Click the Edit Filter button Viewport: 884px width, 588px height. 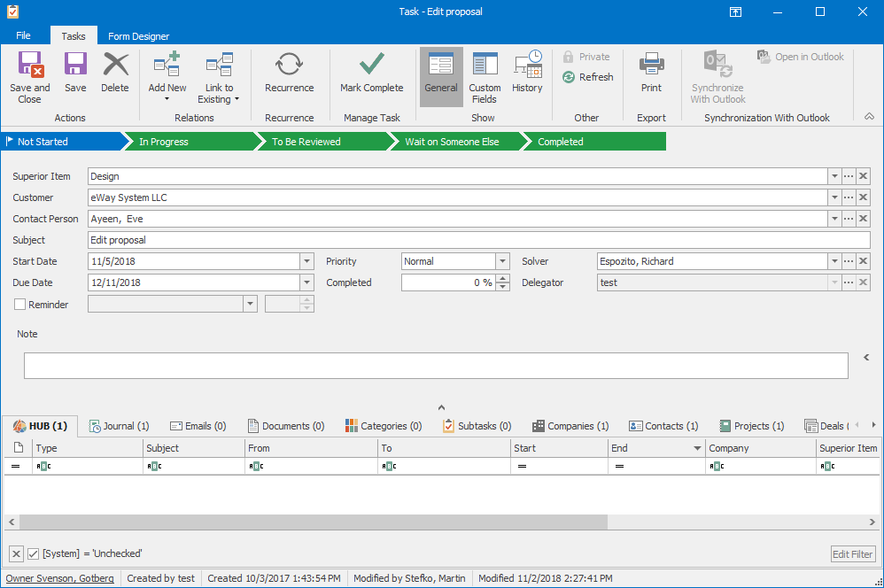click(x=853, y=554)
